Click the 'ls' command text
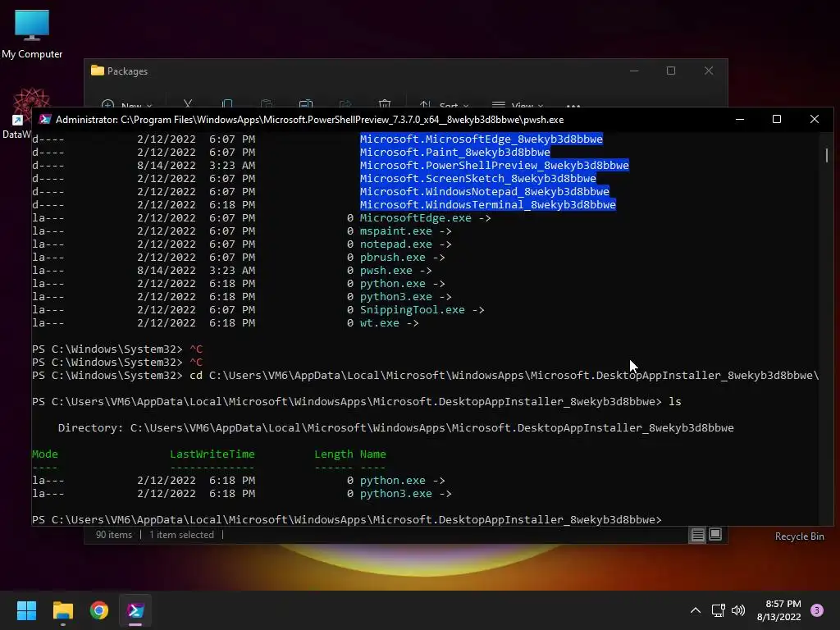The width and height of the screenshot is (840, 630). click(x=674, y=401)
